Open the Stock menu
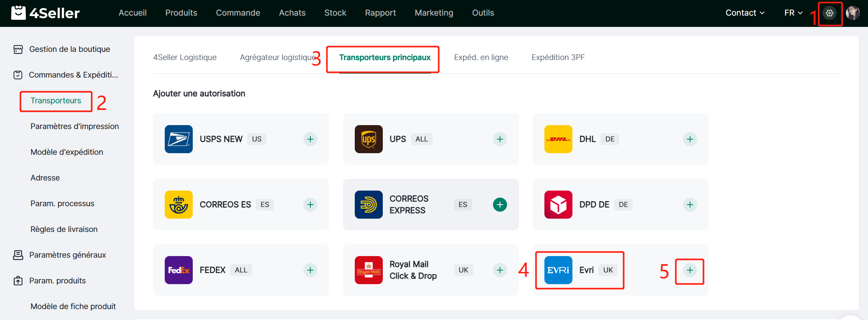Image resolution: width=868 pixels, height=320 pixels. 335,13
